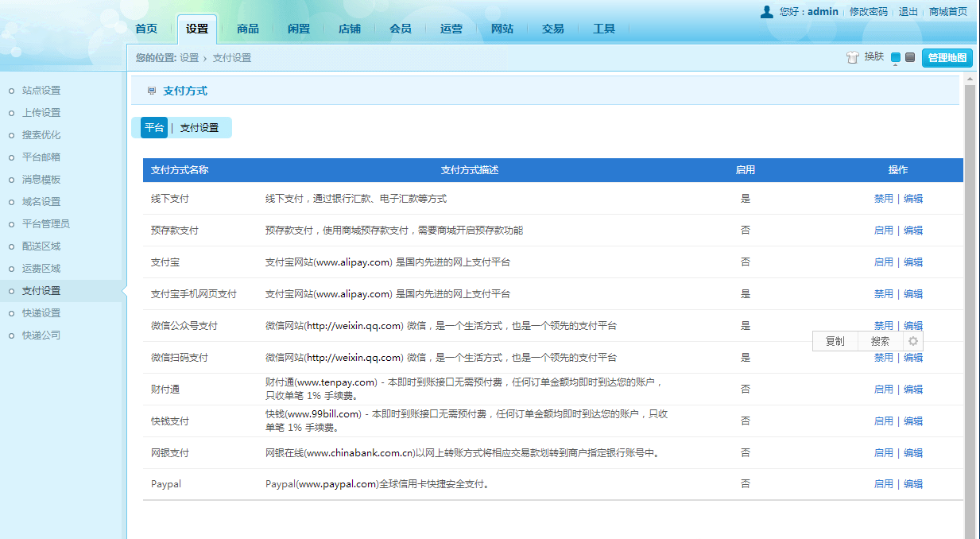980x539 pixels.
Task: Open the 商品 top navigation menu
Action: (x=248, y=29)
